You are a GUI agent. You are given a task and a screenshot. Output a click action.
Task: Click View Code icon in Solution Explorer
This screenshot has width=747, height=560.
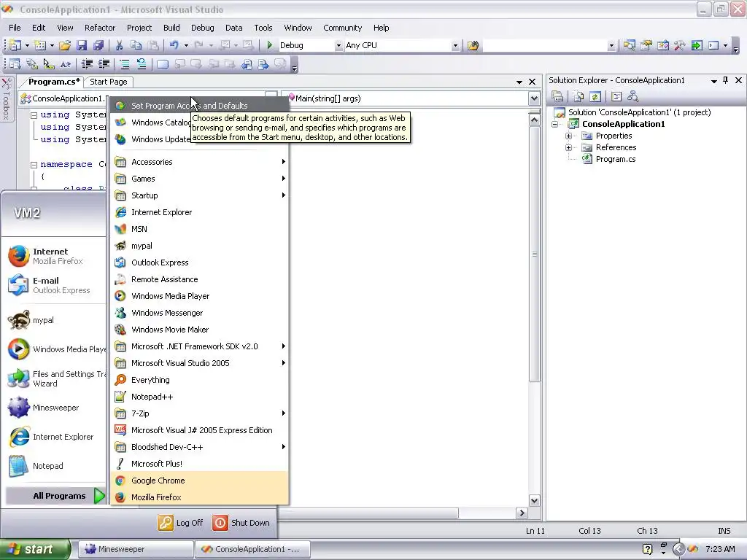click(616, 97)
